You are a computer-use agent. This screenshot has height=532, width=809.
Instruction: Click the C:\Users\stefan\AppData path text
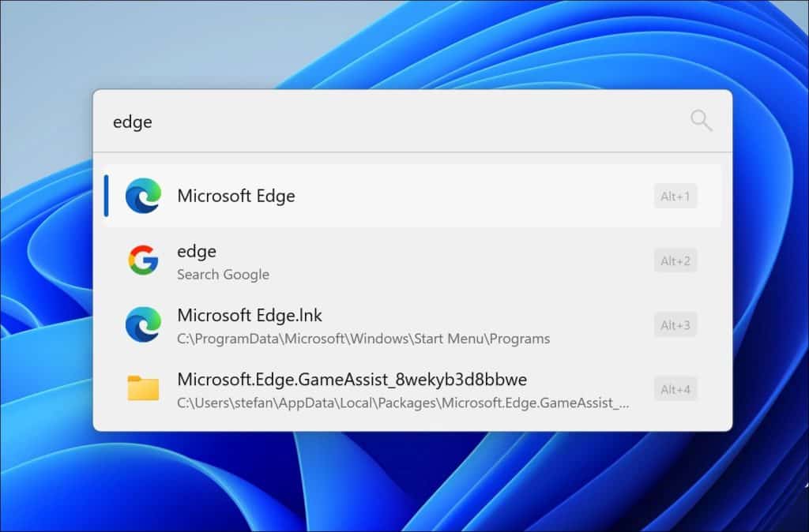(403, 403)
